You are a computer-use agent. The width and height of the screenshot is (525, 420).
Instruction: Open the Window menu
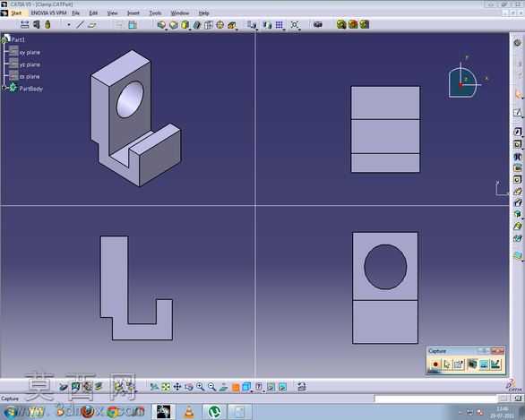180,13
